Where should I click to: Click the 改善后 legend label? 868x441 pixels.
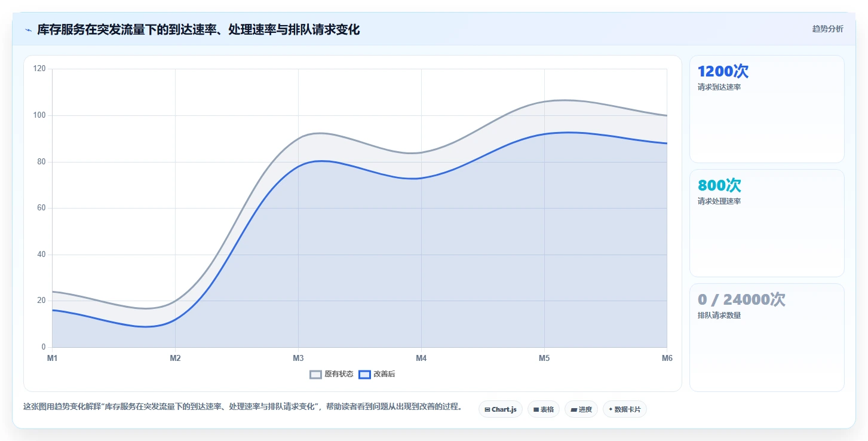tap(384, 375)
